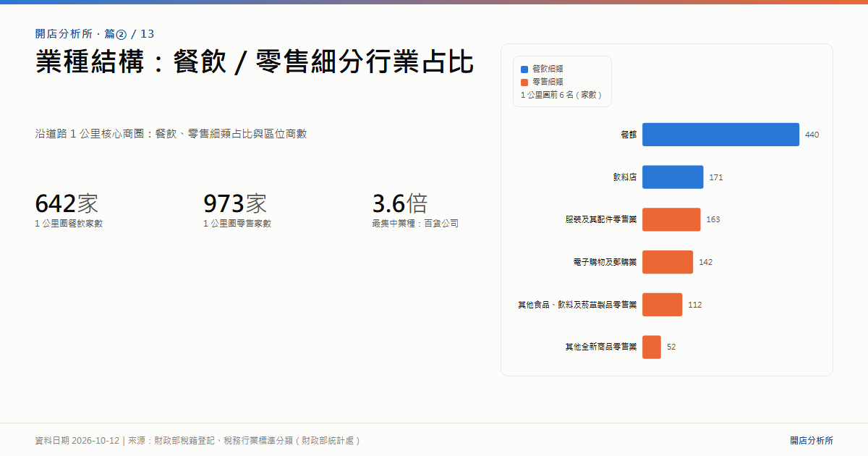868x456 pixels.
Task: Select the 飲料店 axis label
Action: tap(625, 177)
